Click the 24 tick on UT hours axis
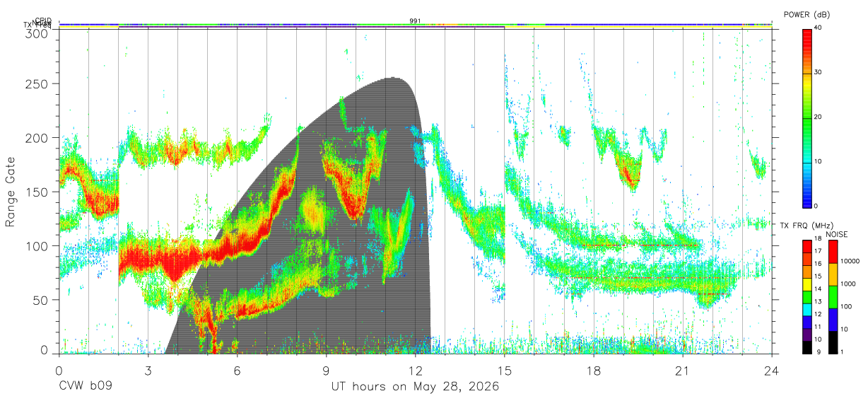 click(x=771, y=371)
